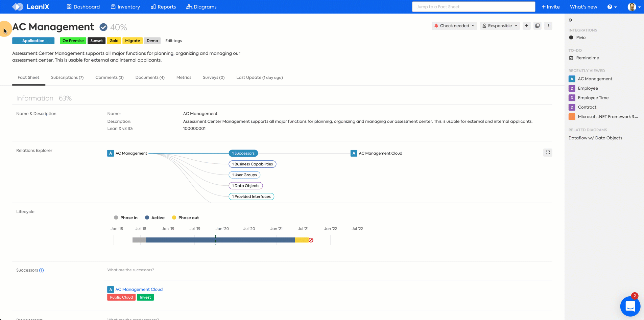Toggle the Phase in legend item
This screenshot has height=320, width=644.
(126, 218)
